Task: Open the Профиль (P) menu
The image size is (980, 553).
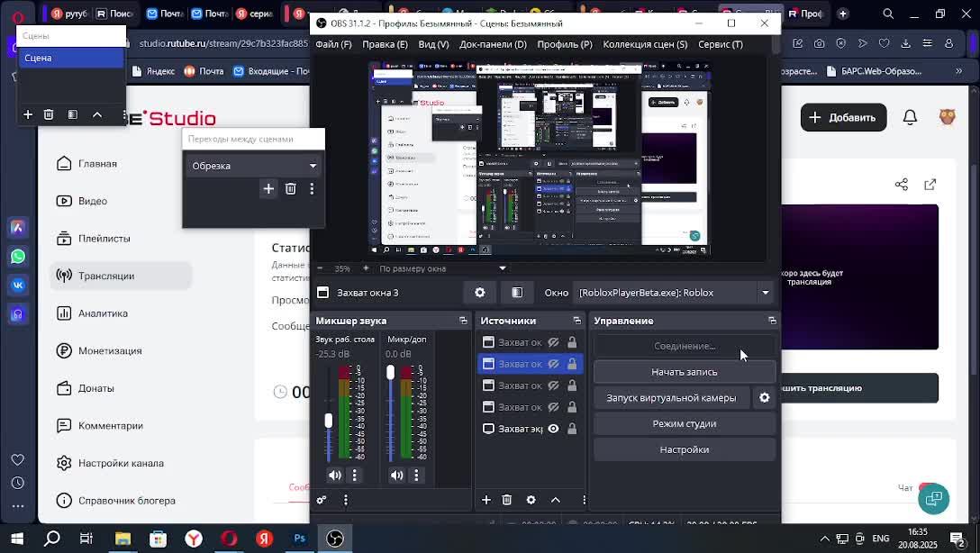Action: [565, 44]
